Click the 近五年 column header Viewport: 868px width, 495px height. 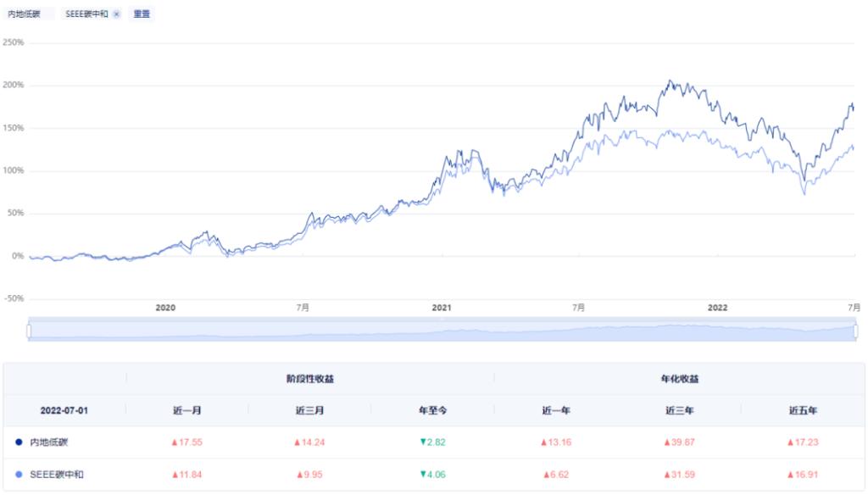(x=802, y=410)
